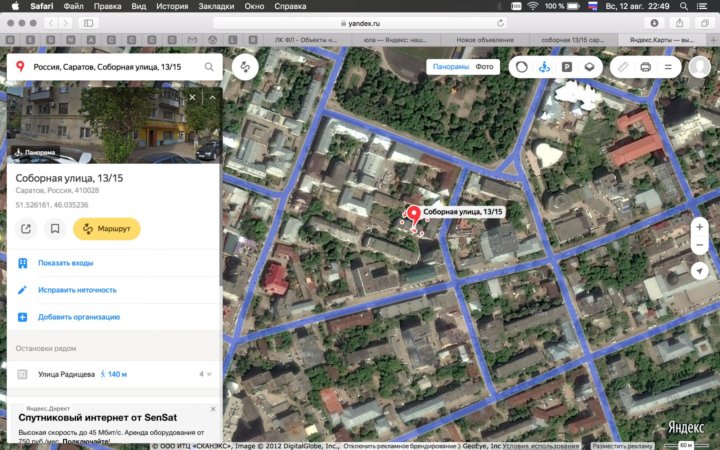Viewport: 720px width, 450px height.
Task: Reload the page in Safari
Action: (500, 23)
